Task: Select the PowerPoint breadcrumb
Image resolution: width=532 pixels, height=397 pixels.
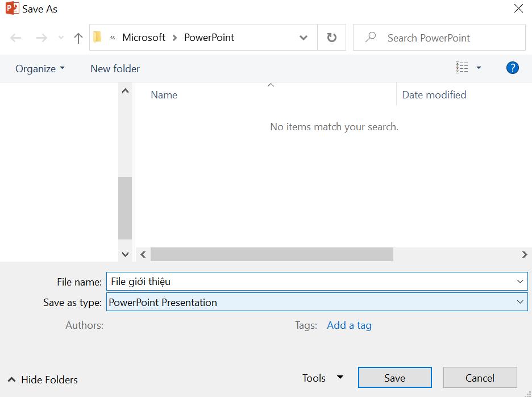Action: [x=209, y=37]
